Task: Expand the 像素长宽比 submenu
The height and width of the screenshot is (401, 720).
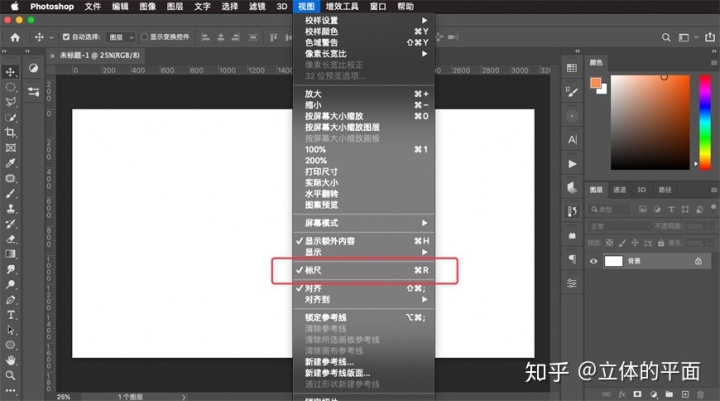Action: [364, 54]
